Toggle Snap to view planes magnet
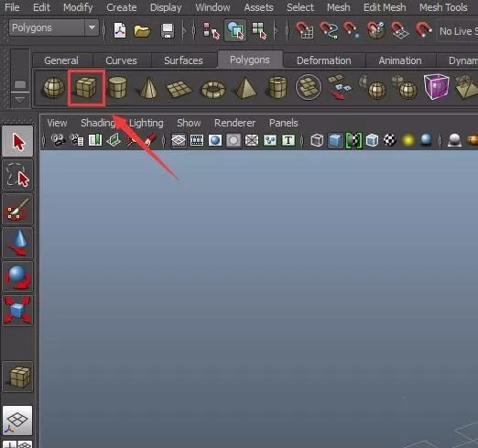 tap(399, 30)
